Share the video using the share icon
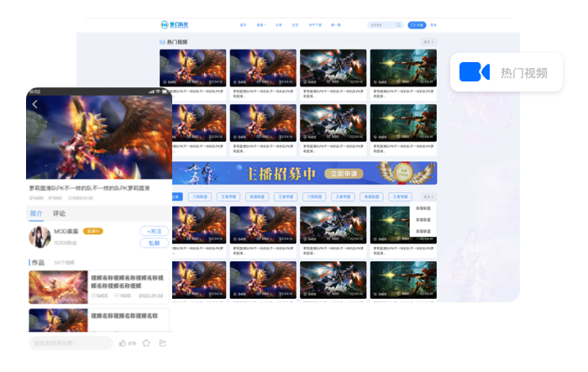The image size is (588, 372). click(x=163, y=343)
